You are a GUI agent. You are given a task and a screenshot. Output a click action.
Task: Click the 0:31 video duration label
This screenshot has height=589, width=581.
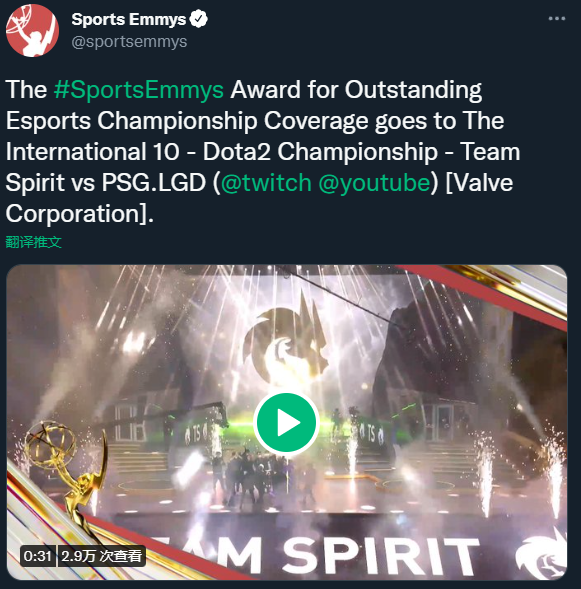click(x=38, y=556)
